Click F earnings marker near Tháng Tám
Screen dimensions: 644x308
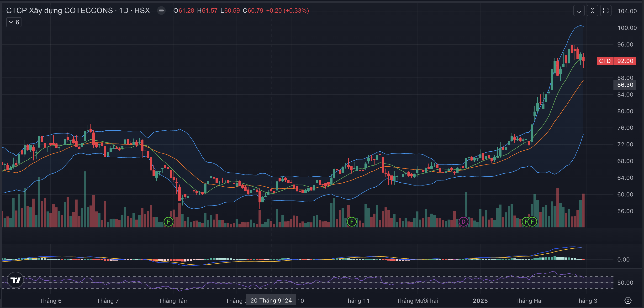click(169, 222)
